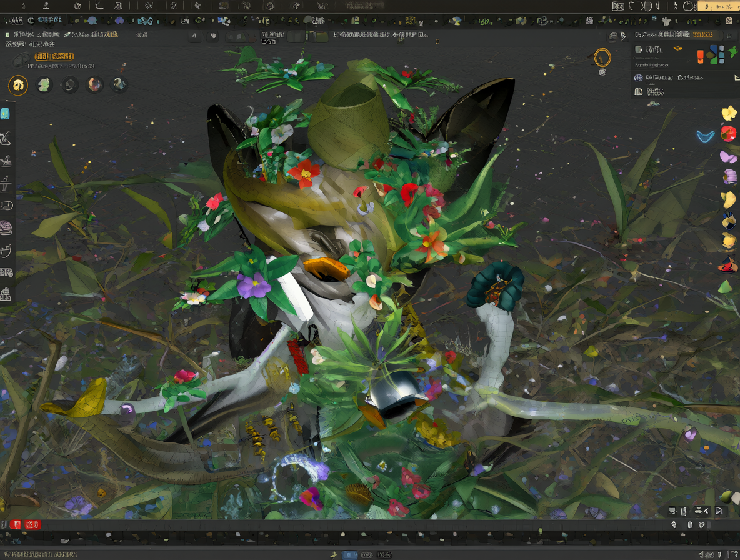Select the blue crescent-shaped asset icon
Screen dimensions: 740x560
(x=706, y=136)
